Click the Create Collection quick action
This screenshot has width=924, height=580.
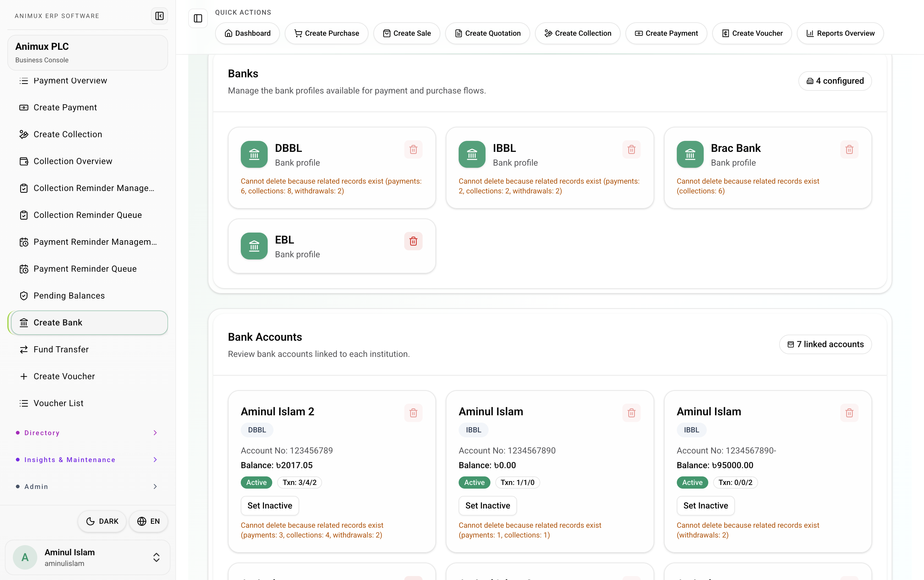point(577,33)
